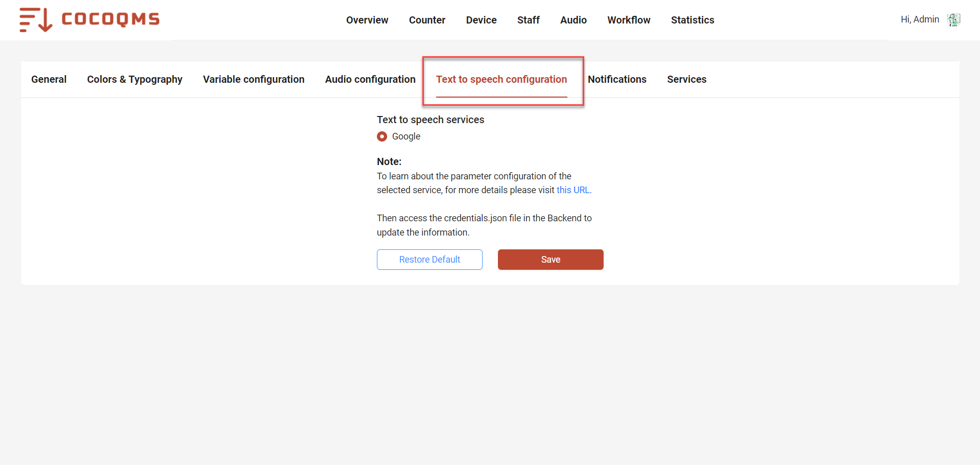Go to the Services tab
This screenshot has height=465, width=980.
tap(686, 79)
